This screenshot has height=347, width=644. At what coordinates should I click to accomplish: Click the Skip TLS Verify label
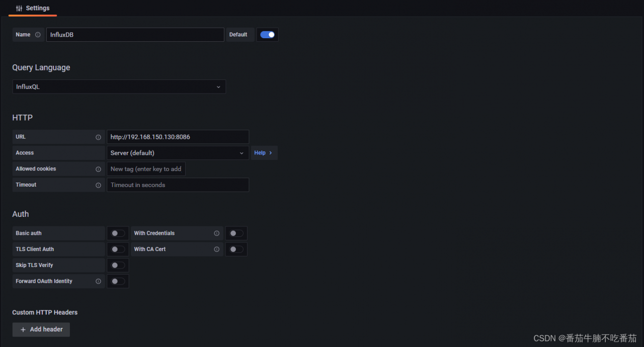click(34, 265)
